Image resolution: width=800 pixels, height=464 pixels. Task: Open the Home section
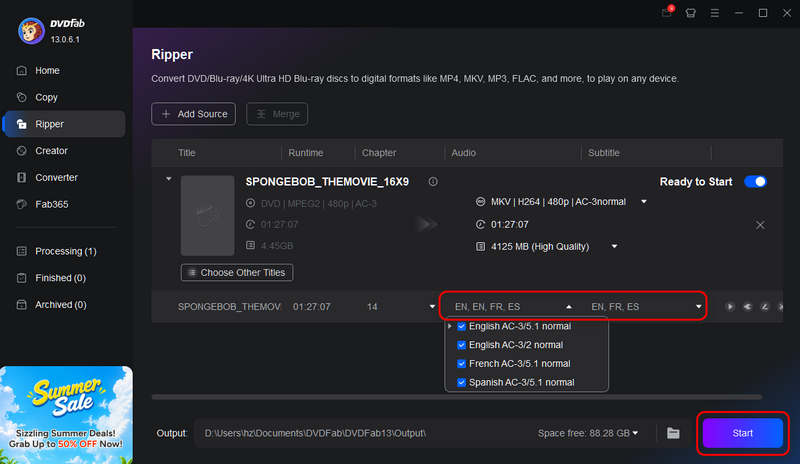click(47, 70)
